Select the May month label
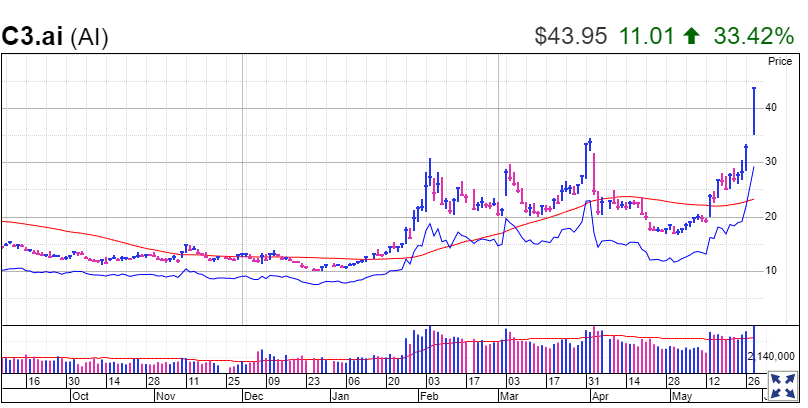The width and height of the screenshot is (808, 408). tap(683, 397)
